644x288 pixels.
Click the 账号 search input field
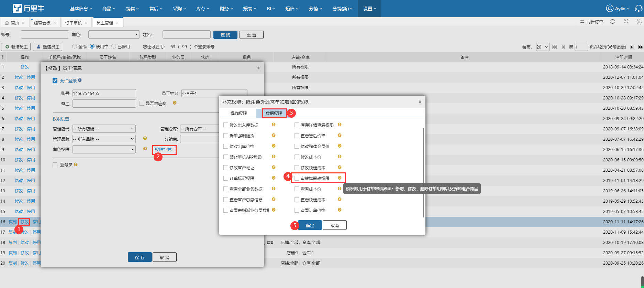pyautogui.click(x=45, y=34)
